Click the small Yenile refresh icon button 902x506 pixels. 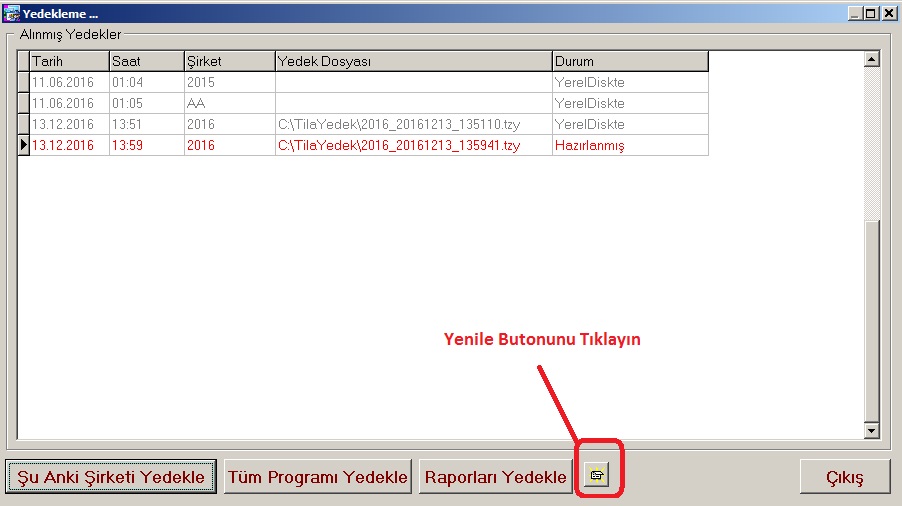(597, 476)
